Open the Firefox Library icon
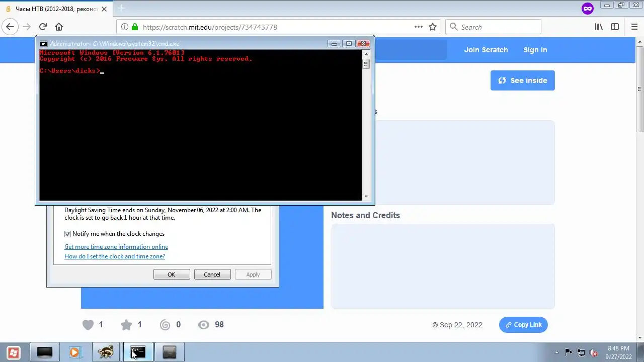Screen dimensions: 644x362 (599, 27)
